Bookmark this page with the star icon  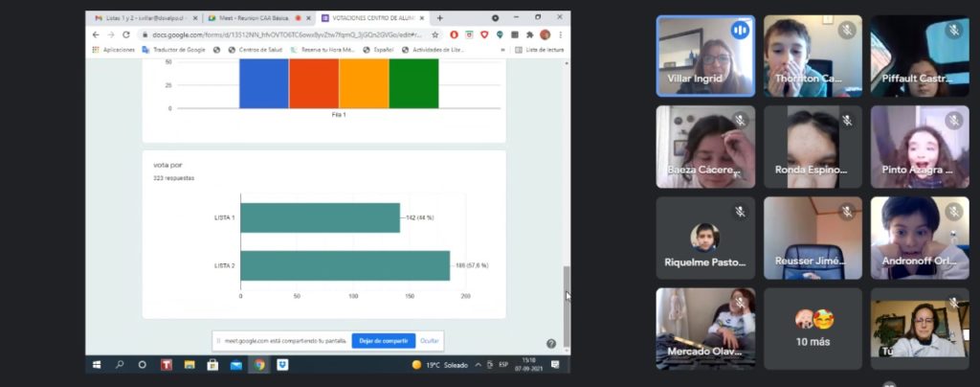click(x=435, y=34)
